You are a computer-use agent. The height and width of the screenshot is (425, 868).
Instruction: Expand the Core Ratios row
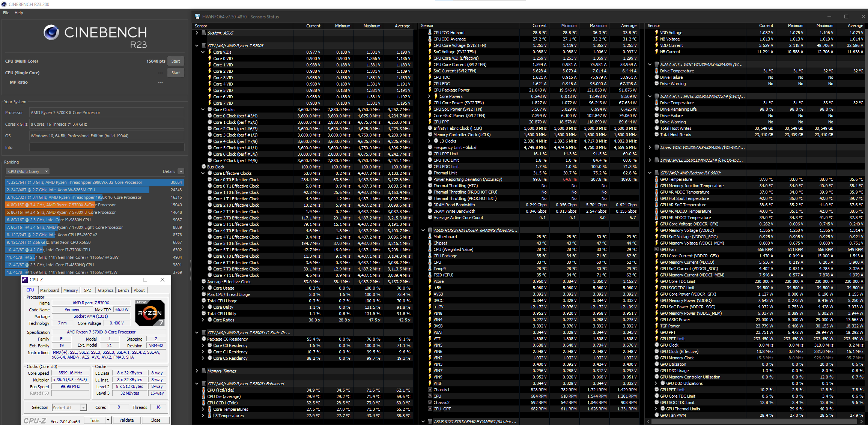(x=203, y=320)
